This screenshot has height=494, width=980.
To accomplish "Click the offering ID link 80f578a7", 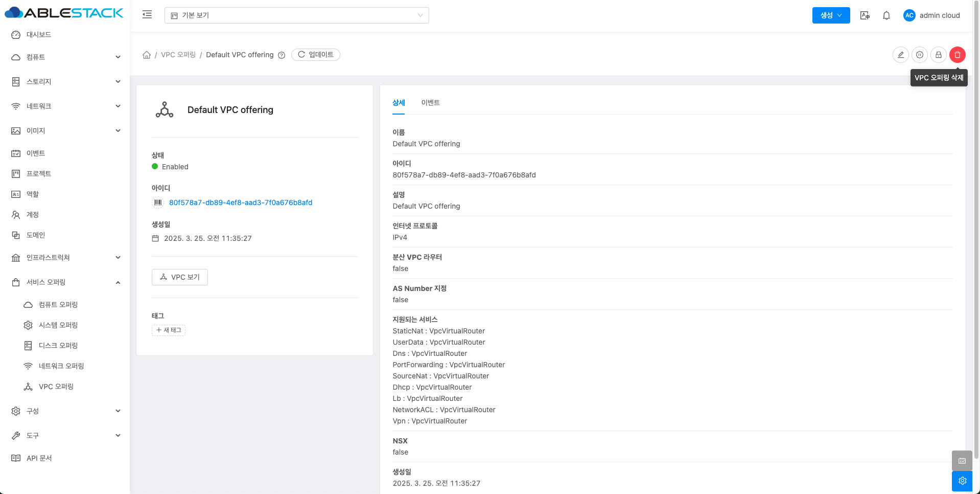I will point(241,203).
